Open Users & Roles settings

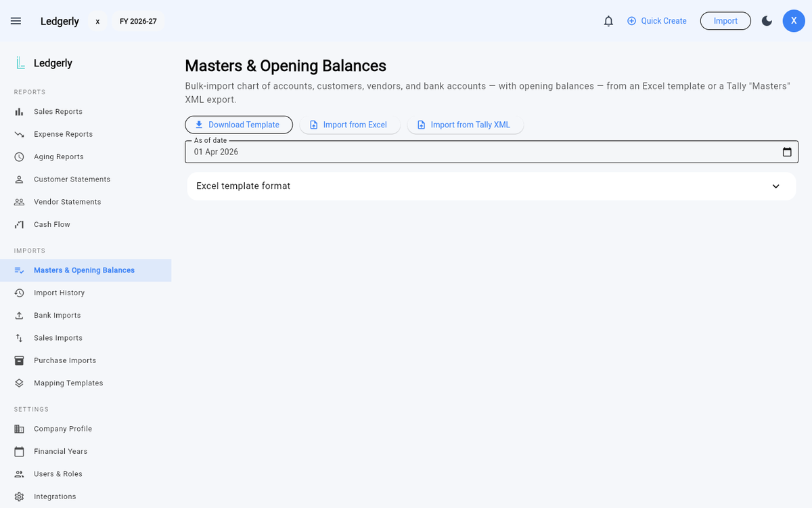[x=85, y=474]
